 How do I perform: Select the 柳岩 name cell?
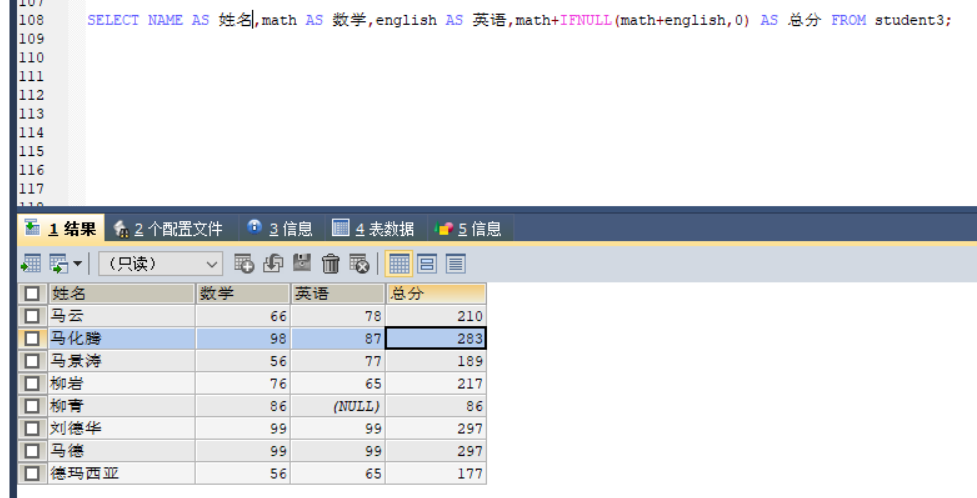click(x=122, y=383)
